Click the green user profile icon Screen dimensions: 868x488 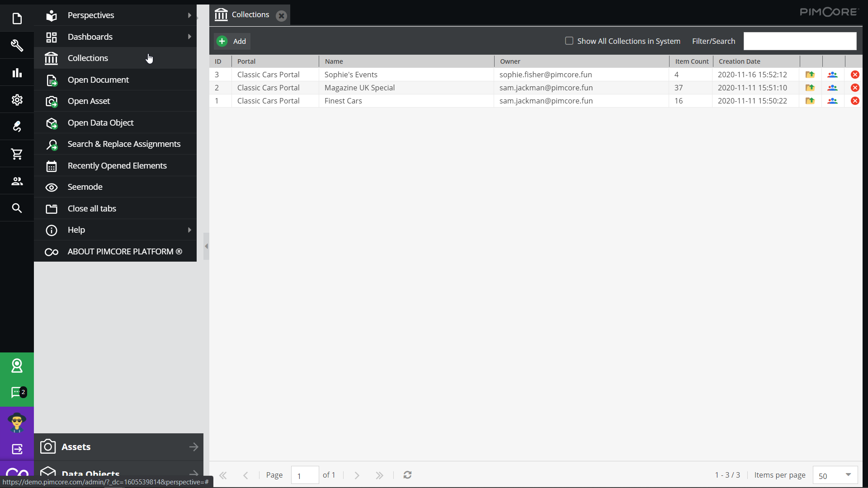tap(17, 366)
